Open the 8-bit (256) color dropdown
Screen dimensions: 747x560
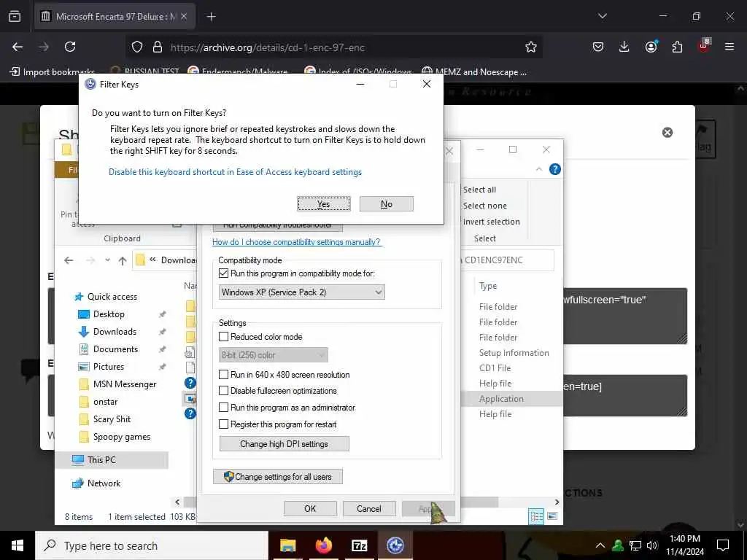click(x=273, y=355)
